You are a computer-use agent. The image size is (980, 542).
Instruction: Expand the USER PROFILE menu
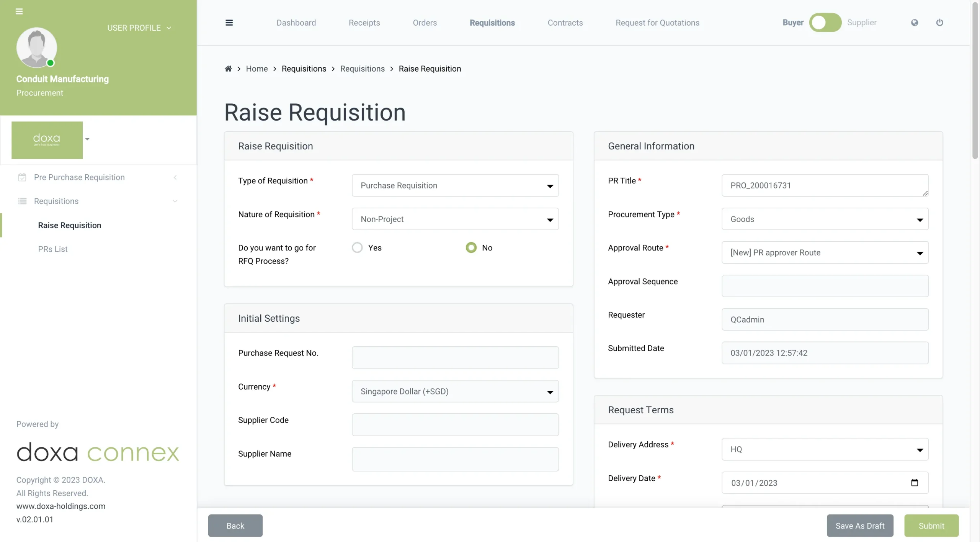139,28
